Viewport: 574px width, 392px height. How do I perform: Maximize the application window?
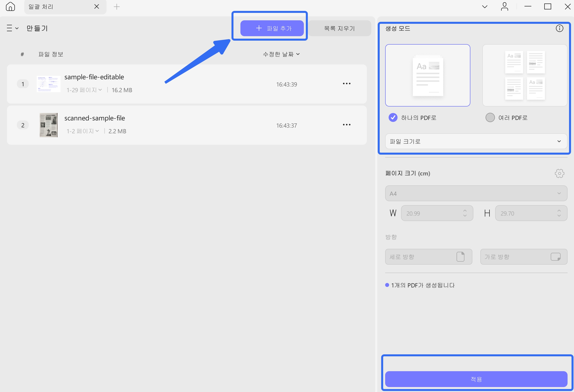[x=548, y=7]
